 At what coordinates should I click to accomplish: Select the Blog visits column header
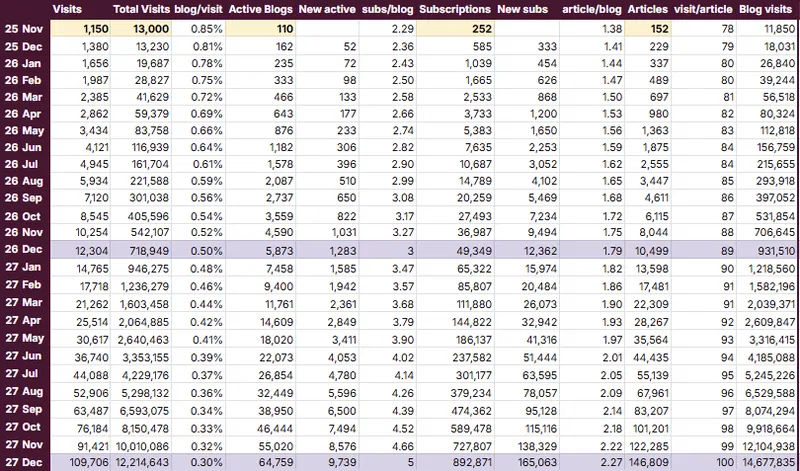pos(765,9)
